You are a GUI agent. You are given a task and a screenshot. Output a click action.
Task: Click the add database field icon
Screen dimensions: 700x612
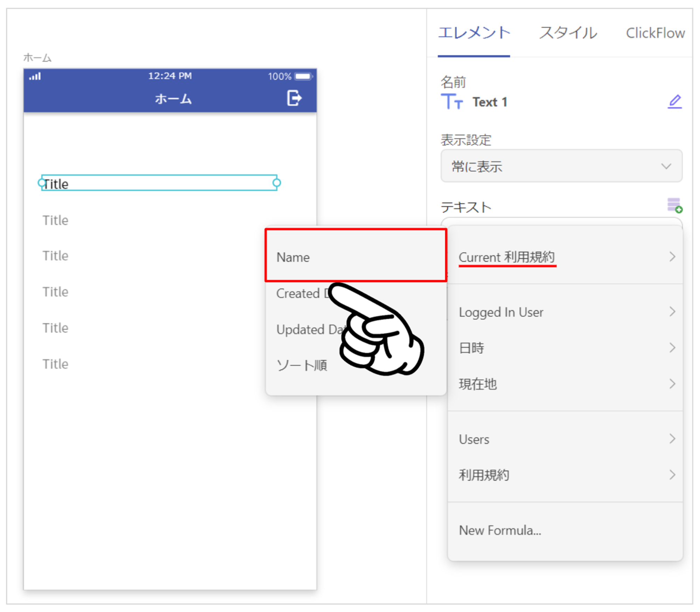click(674, 205)
